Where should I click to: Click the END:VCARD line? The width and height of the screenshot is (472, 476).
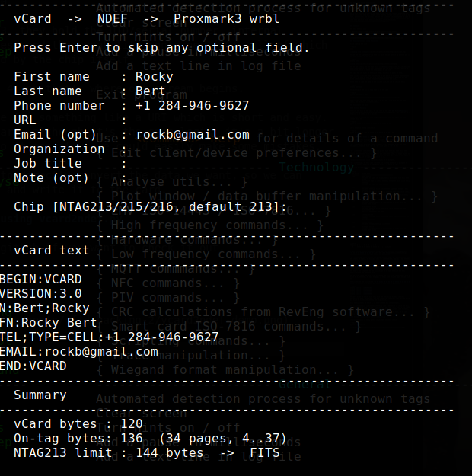pos(33,366)
